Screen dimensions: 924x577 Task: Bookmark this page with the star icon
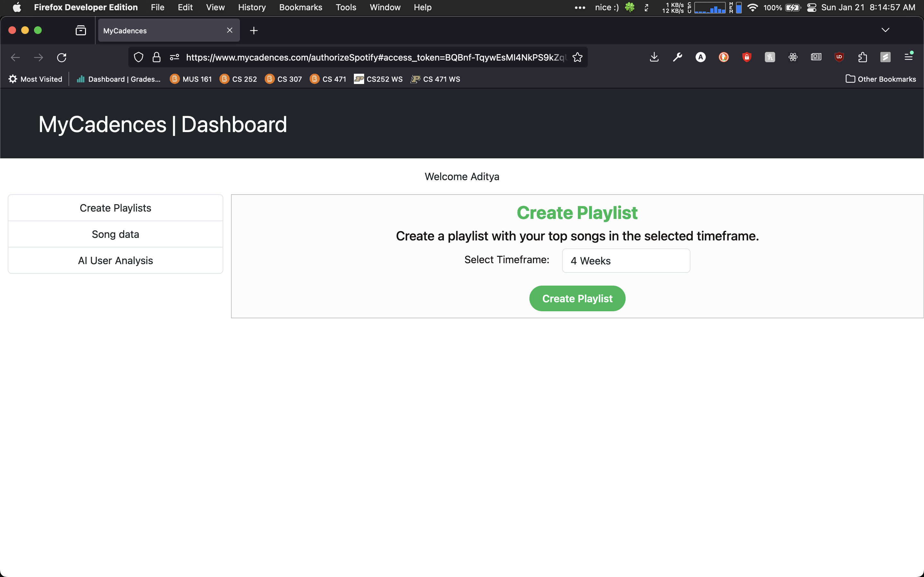(577, 57)
